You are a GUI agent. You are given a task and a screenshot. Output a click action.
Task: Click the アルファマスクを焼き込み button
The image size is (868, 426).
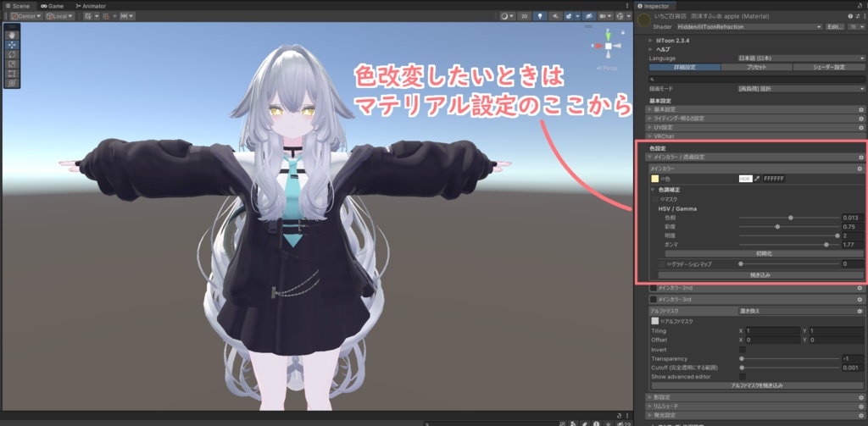coord(756,385)
